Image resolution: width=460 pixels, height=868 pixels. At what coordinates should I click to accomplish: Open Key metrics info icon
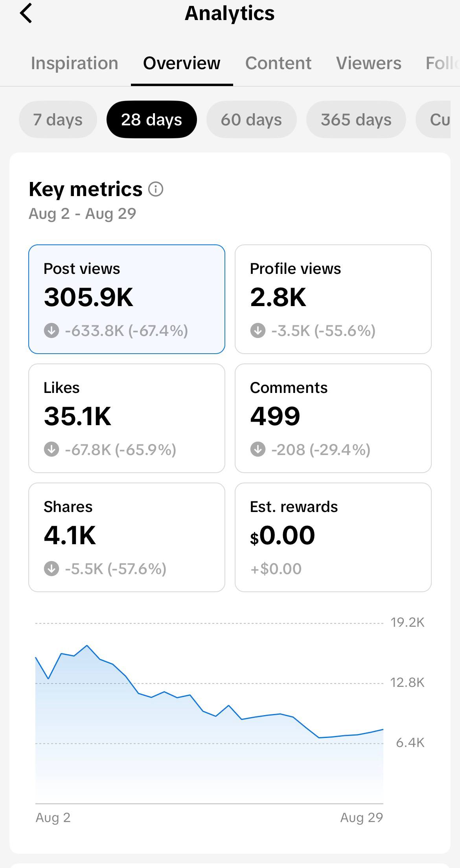[x=156, y=189]
